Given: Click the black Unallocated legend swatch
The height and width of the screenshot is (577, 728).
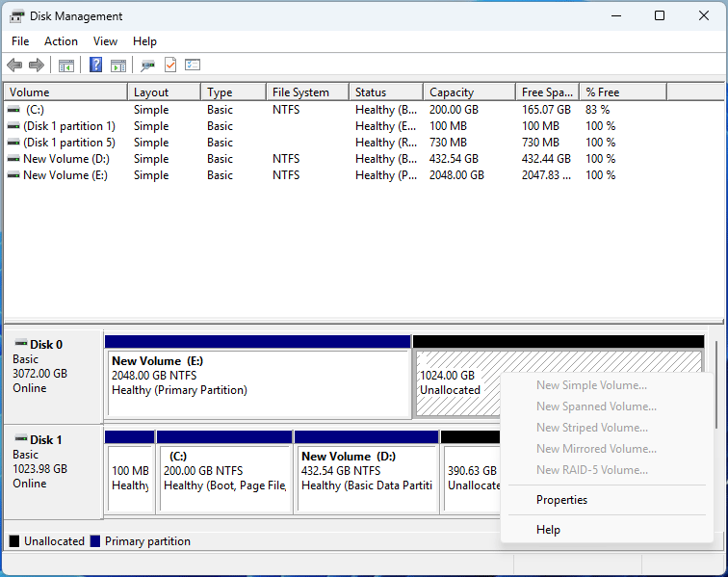Looking at the screenshot, I should click(14, 541).
